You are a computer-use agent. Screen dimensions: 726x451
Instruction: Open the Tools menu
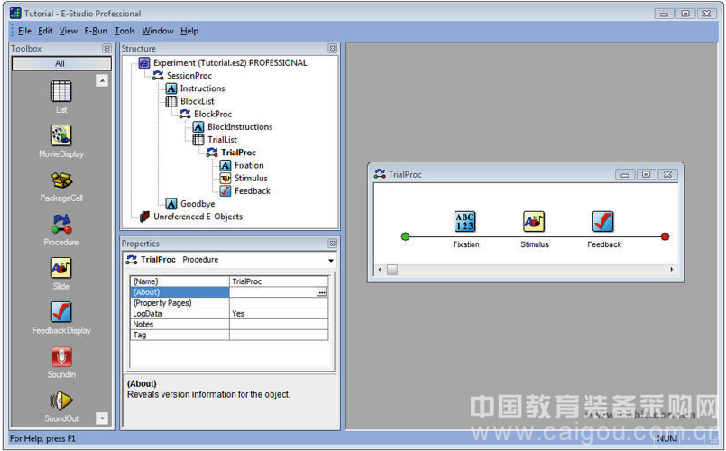point(125,31)
